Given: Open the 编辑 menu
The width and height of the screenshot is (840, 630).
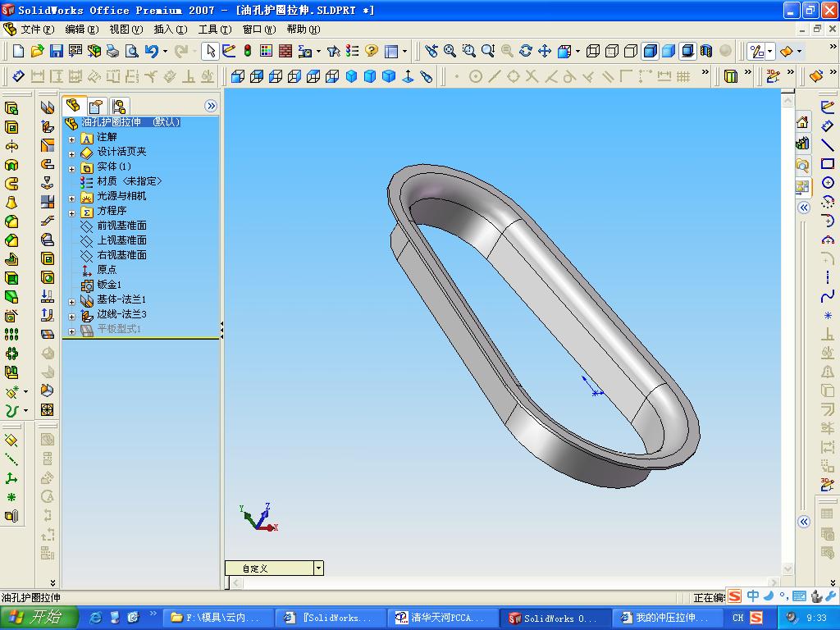Looking at the screenshot, I should tap(81, 30).
